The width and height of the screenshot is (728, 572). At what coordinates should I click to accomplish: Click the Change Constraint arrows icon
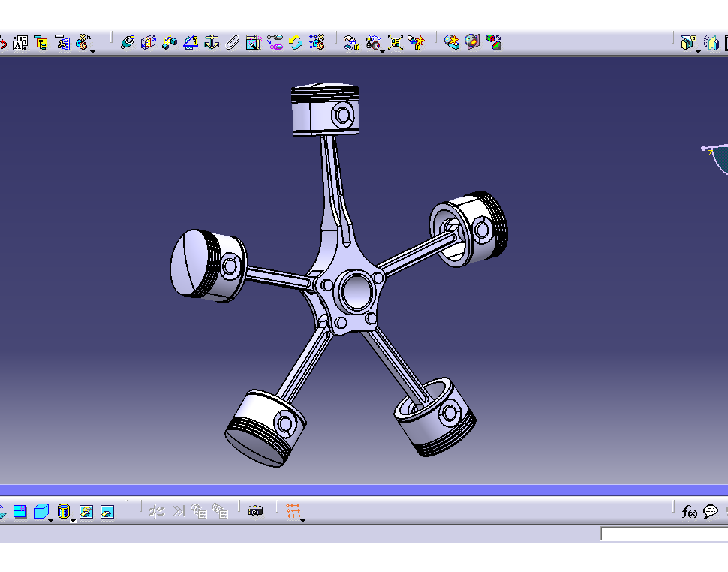coord(296,43)
